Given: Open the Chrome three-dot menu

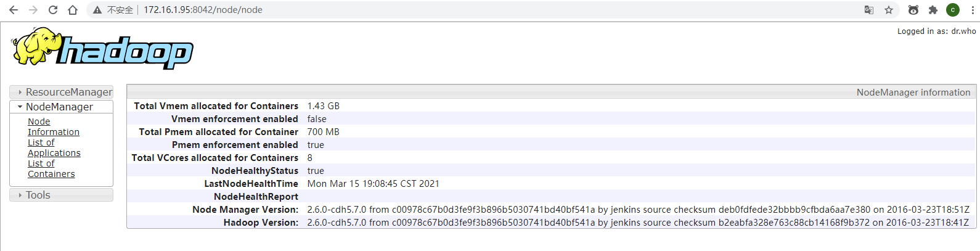Looking at the screenshot, I should point(972,10).
